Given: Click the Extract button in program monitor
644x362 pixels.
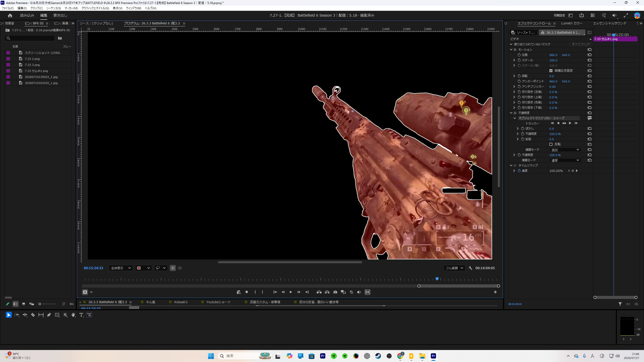Looking at the screenshot, I should tap(327, 292).
